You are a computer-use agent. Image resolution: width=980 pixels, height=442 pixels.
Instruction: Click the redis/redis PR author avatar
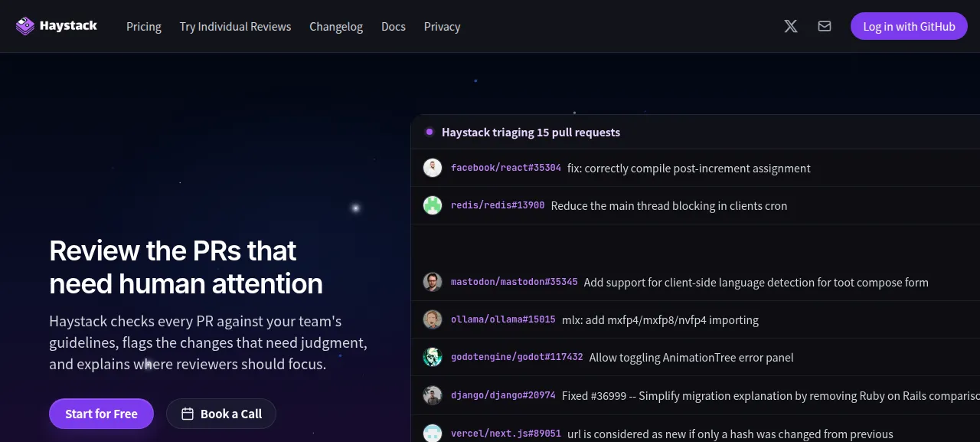433,205
